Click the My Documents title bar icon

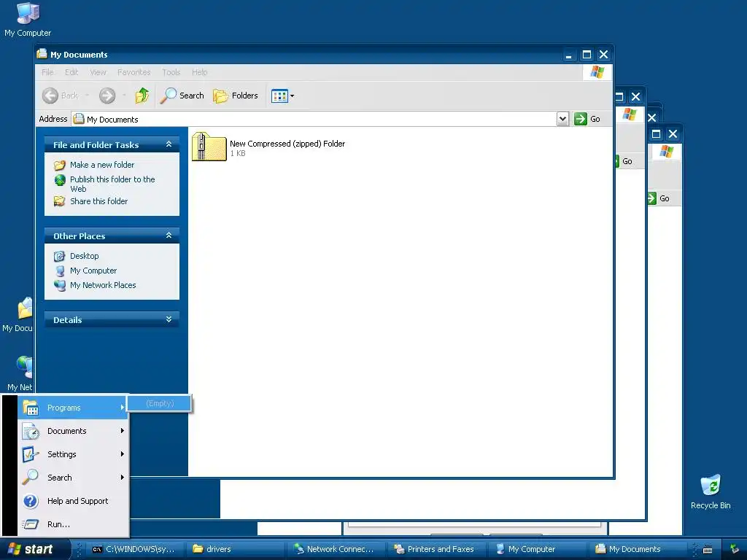click(42, 54)
